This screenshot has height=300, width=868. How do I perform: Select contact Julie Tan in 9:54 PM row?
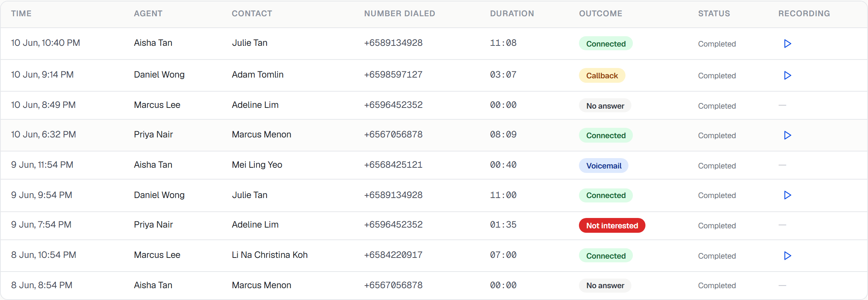point(250,195)
